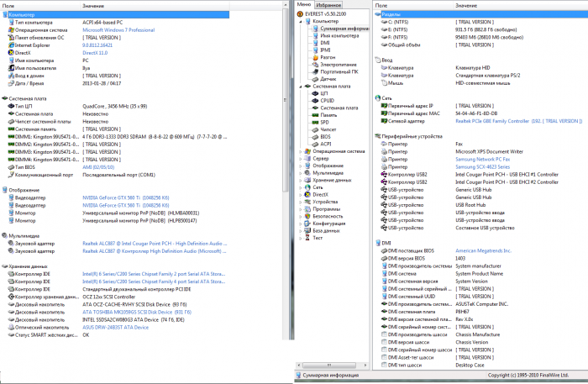The width and height of the screenshot is (588, 384).
Task: Click the CPUID icon in tree
Action: point(315,101)
